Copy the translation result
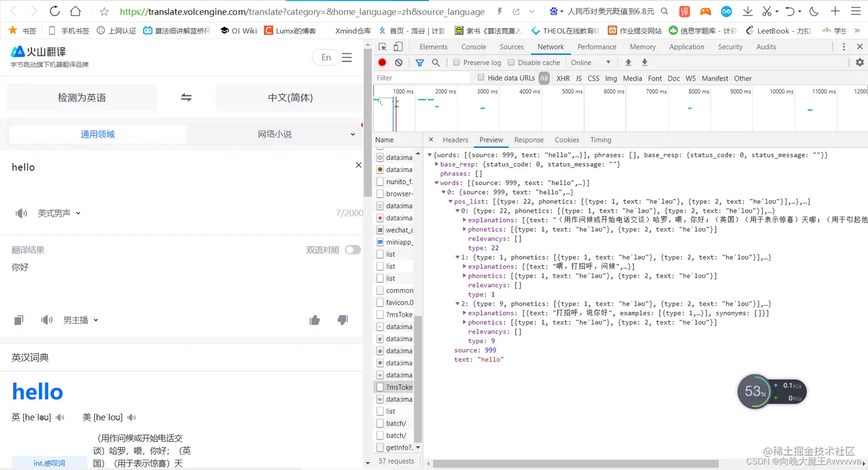Viewport: 868px width, 470px height. point(19,320)
